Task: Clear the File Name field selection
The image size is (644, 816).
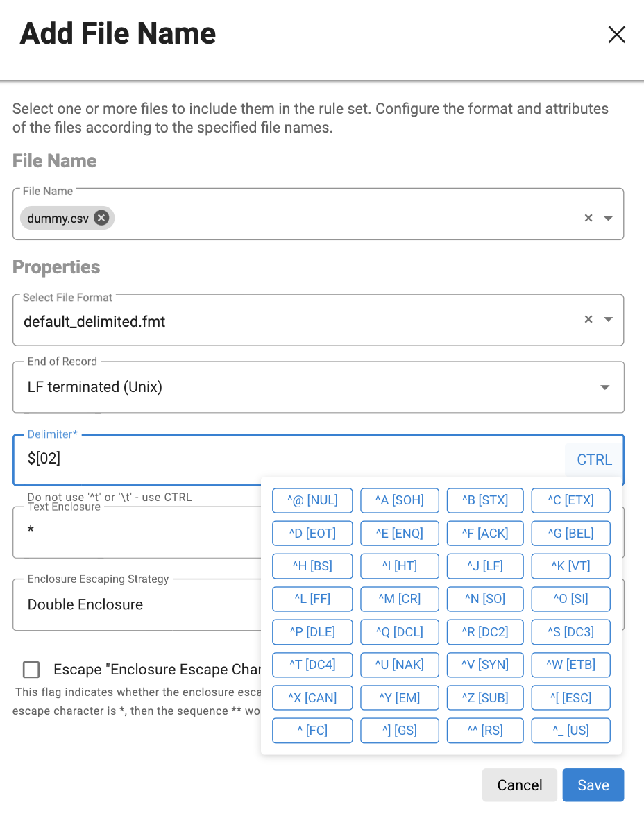Action: [588, 218]
